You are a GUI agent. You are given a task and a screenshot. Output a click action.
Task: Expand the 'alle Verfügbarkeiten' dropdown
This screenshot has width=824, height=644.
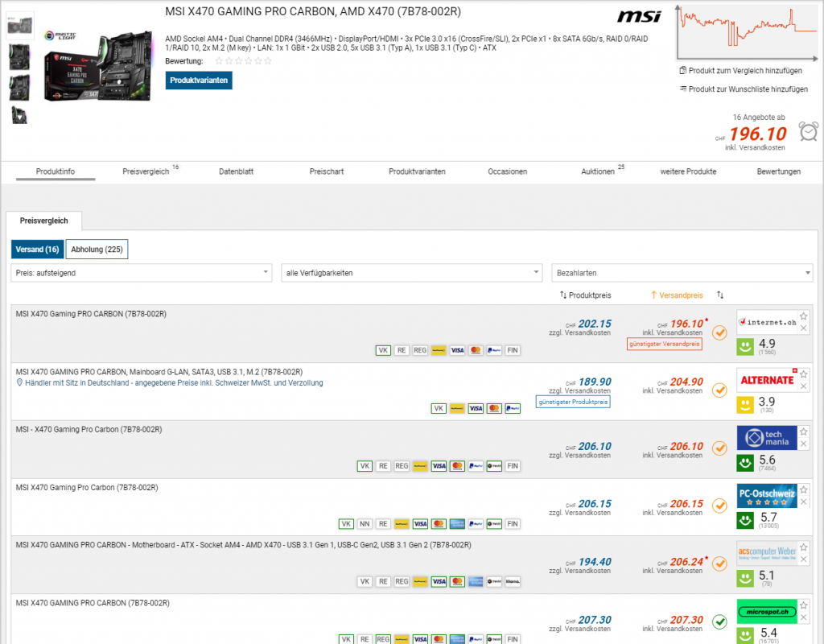coord(412,273)
